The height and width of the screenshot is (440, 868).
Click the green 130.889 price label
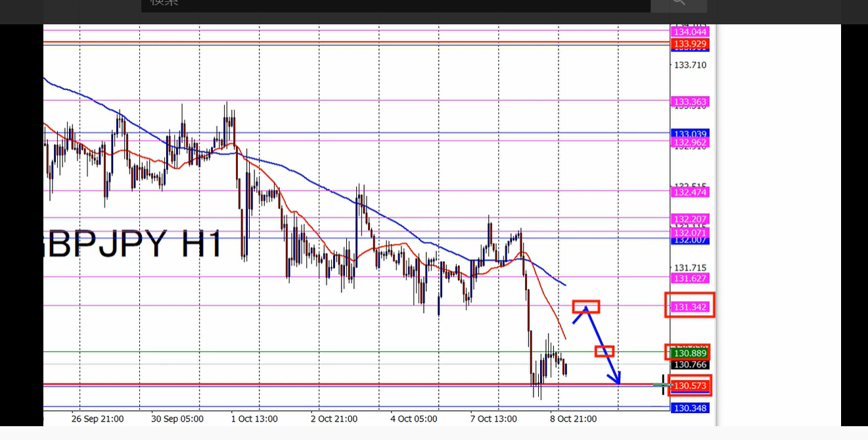click(690, 353)
